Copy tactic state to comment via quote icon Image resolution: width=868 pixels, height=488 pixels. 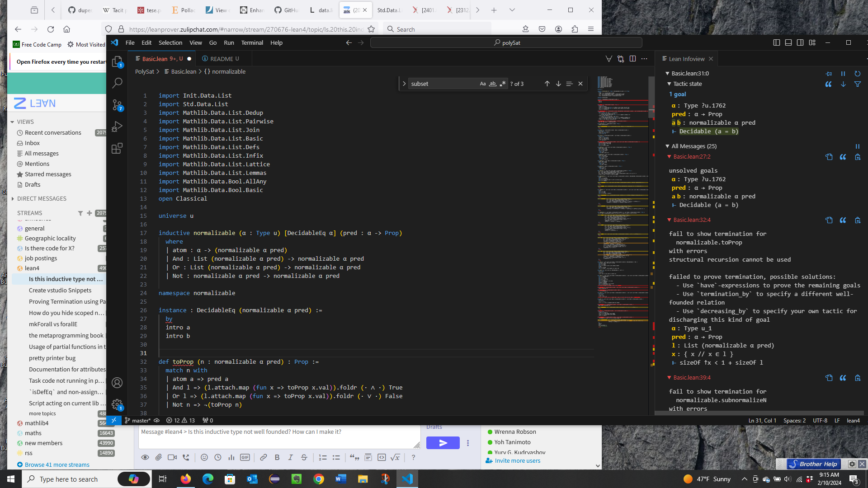click(x=829, y=84)
